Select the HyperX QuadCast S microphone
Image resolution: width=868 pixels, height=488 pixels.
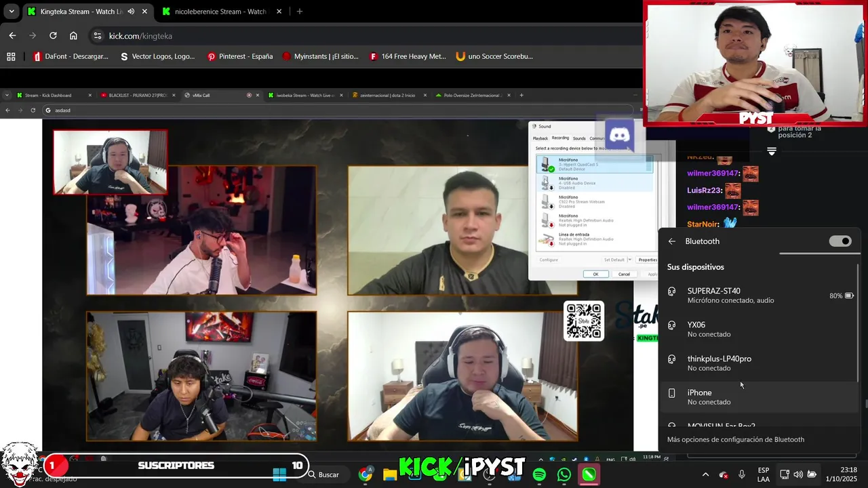[x=595, y=164]
